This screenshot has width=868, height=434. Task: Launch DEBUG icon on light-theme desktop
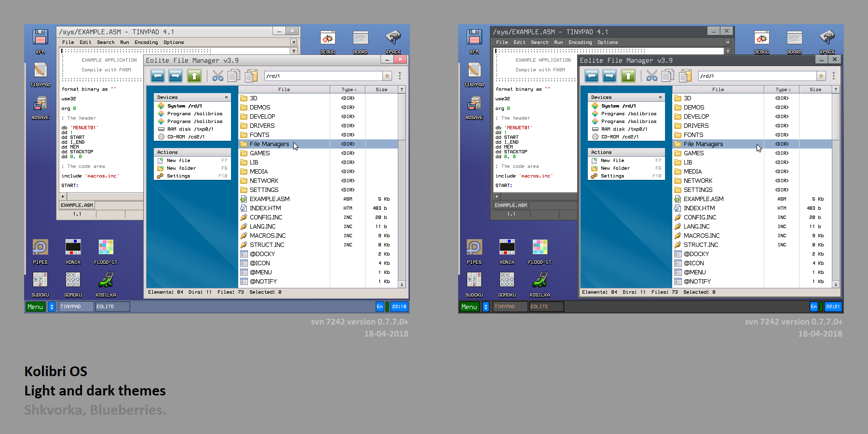point(328,41)
